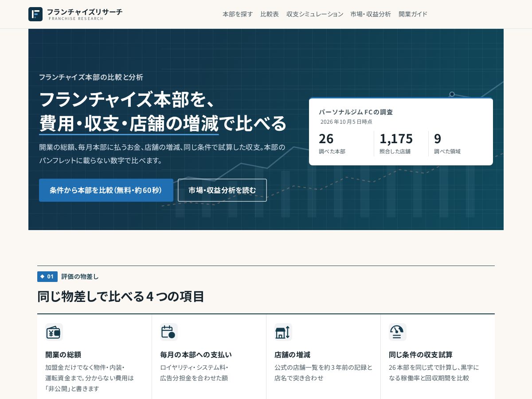Click the パーソナルジムFCの調査 card heading

(356, 112)
